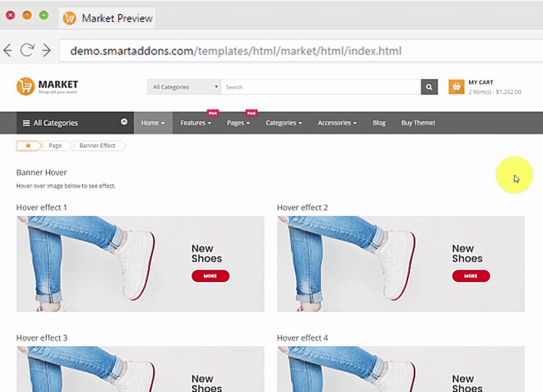This screenshot has height=392, width=543.
Task: Click the home icon in breadcrumb
Action: pos(28,145)
